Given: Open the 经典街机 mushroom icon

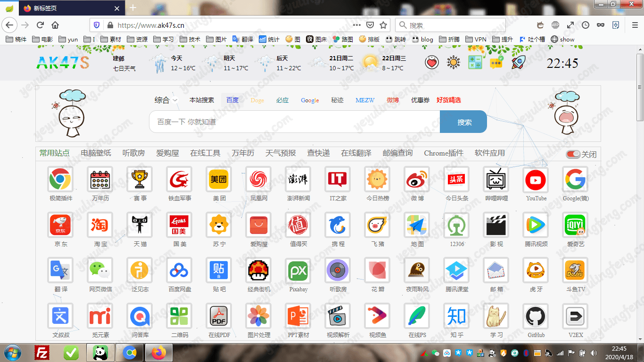Looking at the screenshot, I should tap(258, 271).
